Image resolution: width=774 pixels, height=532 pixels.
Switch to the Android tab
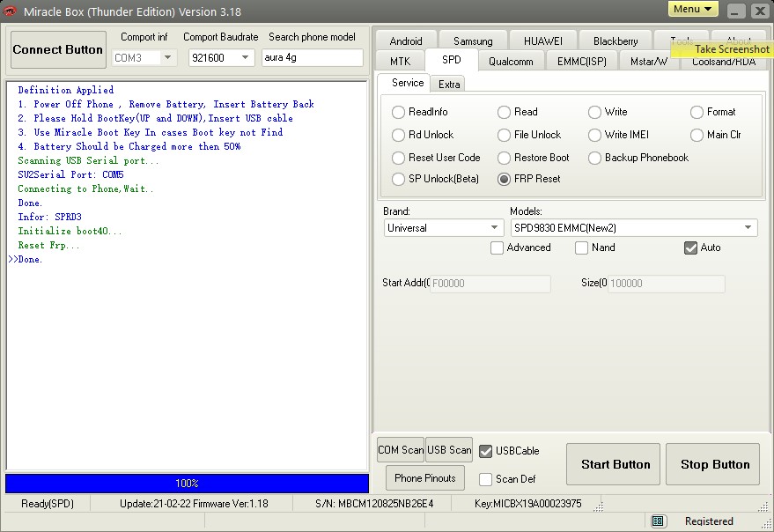pos(406,41)
